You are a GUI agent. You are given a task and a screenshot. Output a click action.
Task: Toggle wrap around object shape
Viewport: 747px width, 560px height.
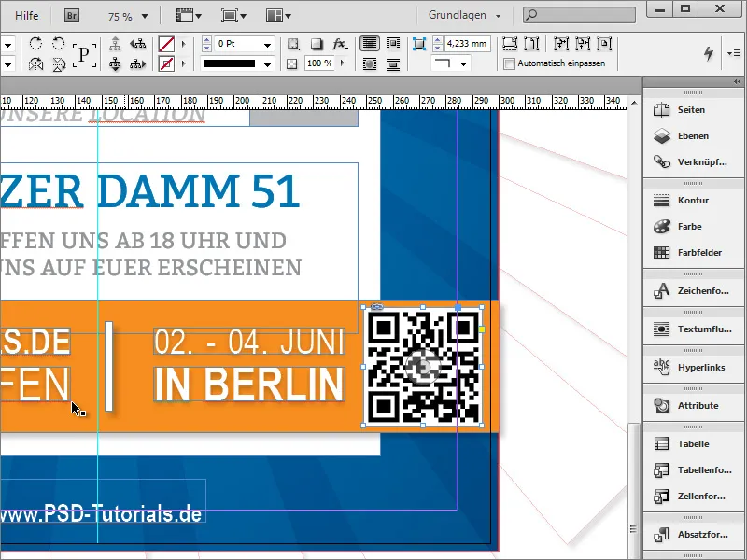pos(369,63)
